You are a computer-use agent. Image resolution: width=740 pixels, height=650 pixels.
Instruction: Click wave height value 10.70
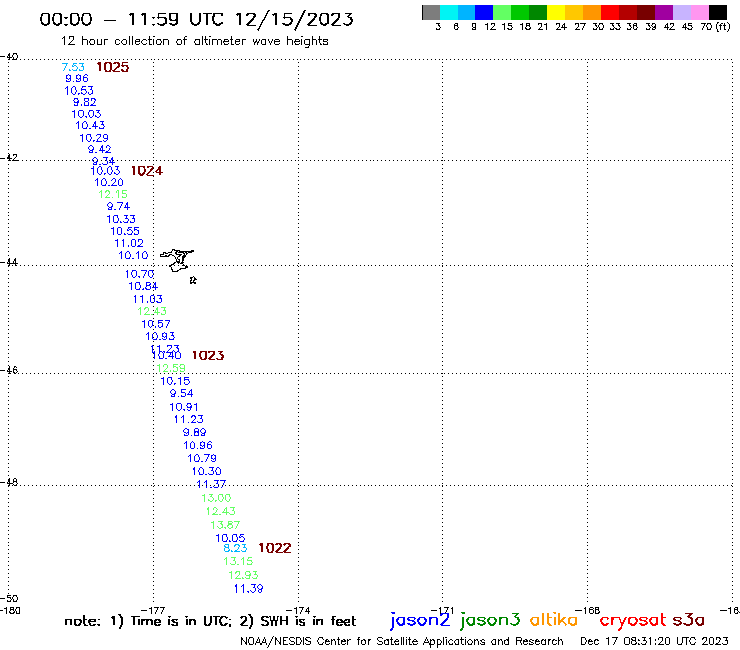[x=140, y=274]
